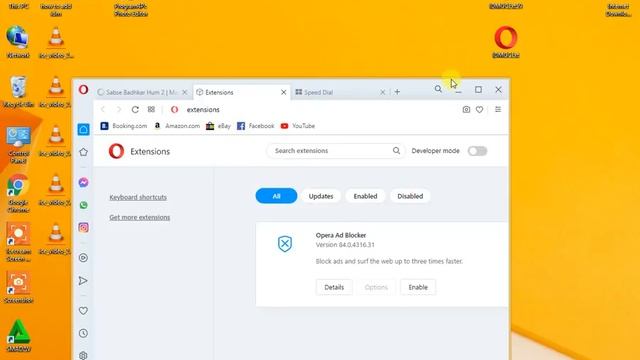Open the sidebar Player icon
This screenshot has width=640, height=360.
coord(83,258)
